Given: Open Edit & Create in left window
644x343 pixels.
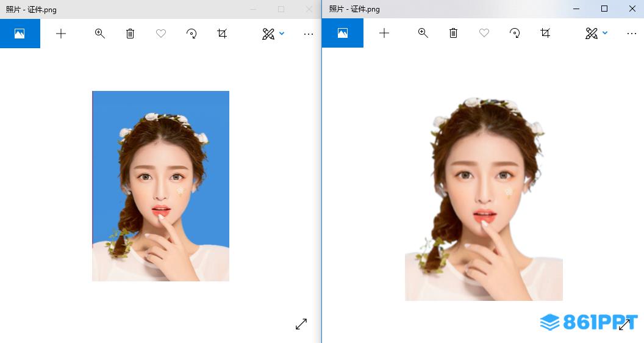Looking at the screenshot, I should click(268, 34).
